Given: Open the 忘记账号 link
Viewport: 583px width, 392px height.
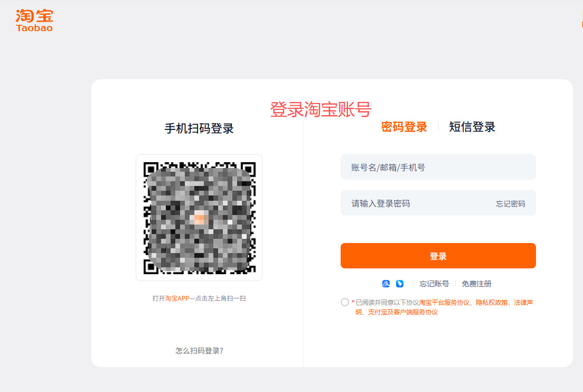Looking at the screenshot, I should [x=434, y=284].
